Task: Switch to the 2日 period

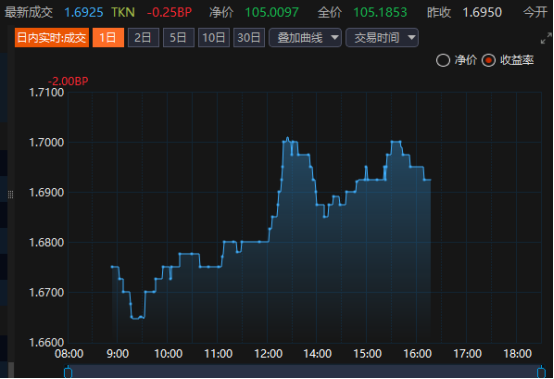Action: click(x=143, y=37)
